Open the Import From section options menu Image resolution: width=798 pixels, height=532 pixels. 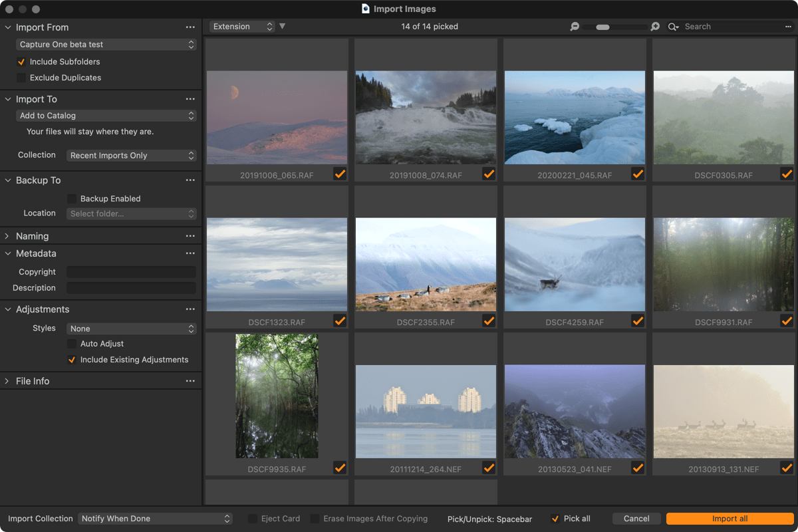coord(190,27)
